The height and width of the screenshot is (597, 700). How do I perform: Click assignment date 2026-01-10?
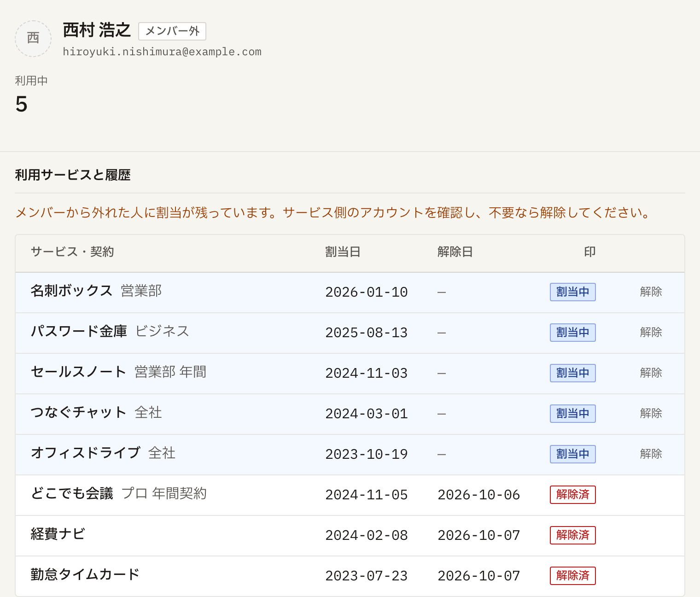point(367,292)
